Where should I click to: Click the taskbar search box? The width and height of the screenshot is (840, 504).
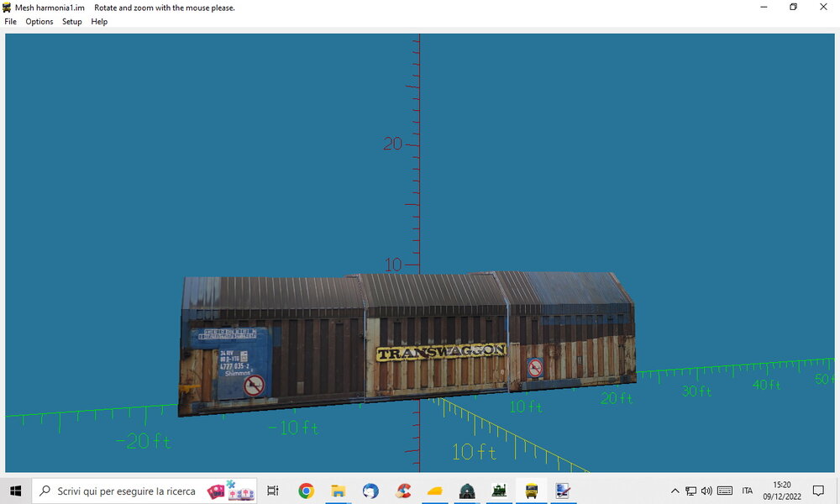pyautogui.click(x=144, y=491)
